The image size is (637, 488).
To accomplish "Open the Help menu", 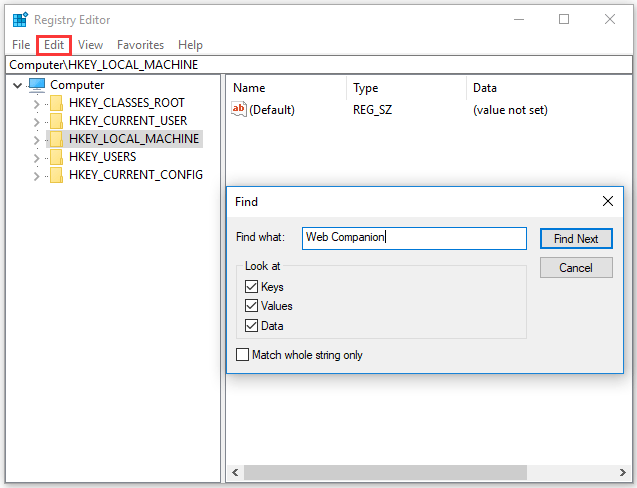I will 190,45.
